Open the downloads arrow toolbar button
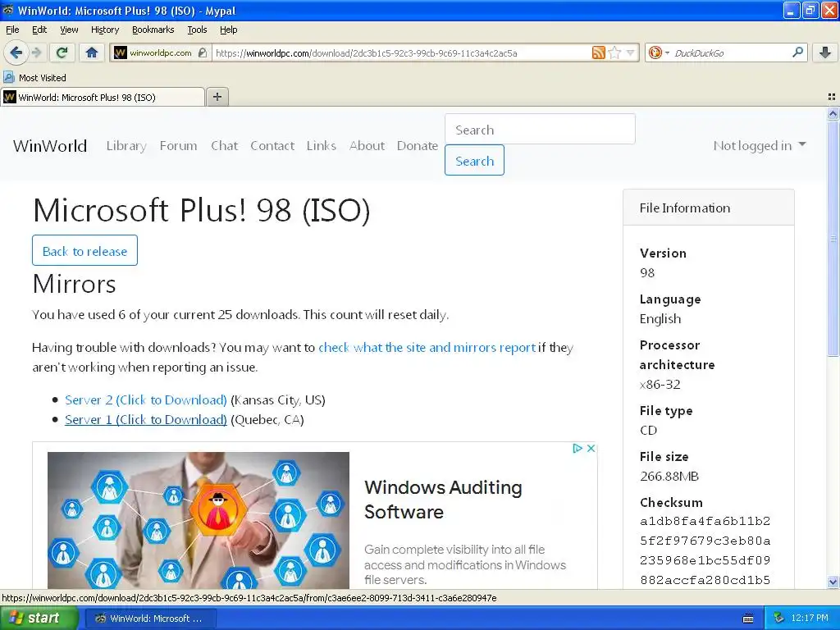This screenshot has width=840, height=630. click(x=825, y=52)
